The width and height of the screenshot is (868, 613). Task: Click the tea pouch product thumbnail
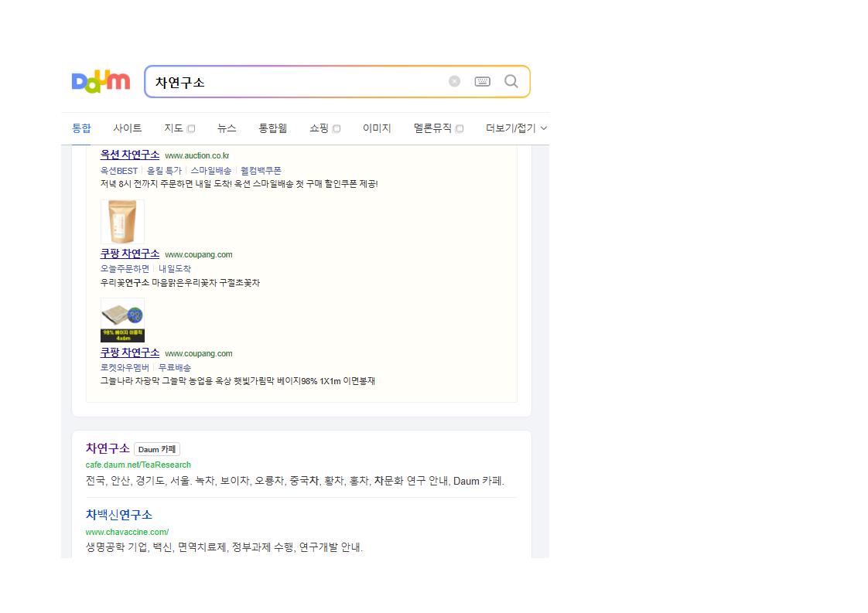122,222
